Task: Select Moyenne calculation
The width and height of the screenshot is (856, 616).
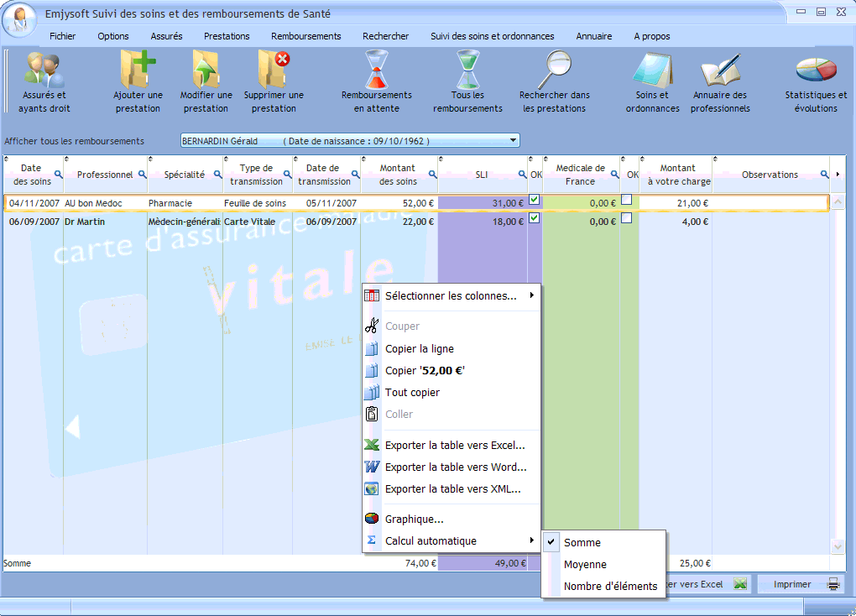Action: coord(603,565)
